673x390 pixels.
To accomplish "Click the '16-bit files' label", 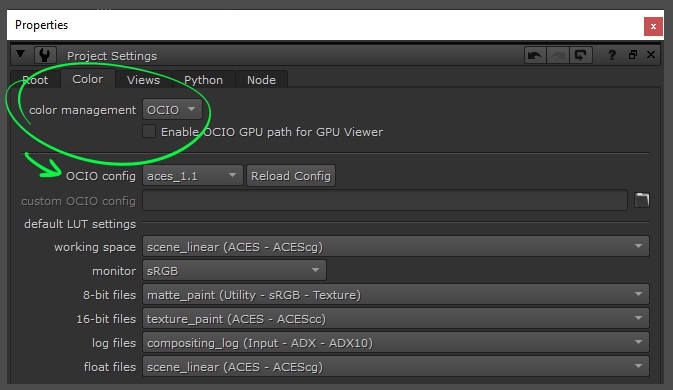I will (x=106, y=319).
